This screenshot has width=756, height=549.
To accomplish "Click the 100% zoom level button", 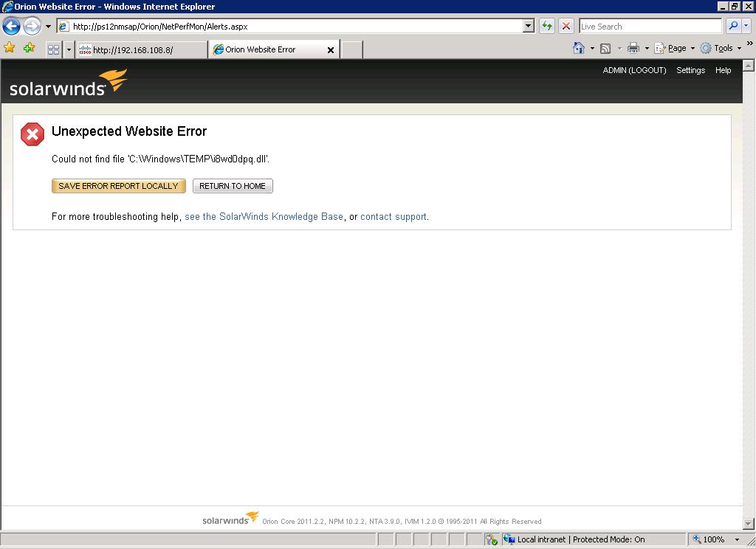I will (708, 539).
